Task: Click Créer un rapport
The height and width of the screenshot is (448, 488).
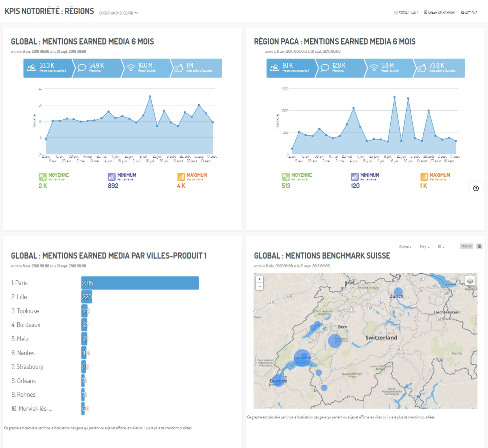Action: point(440,12)
